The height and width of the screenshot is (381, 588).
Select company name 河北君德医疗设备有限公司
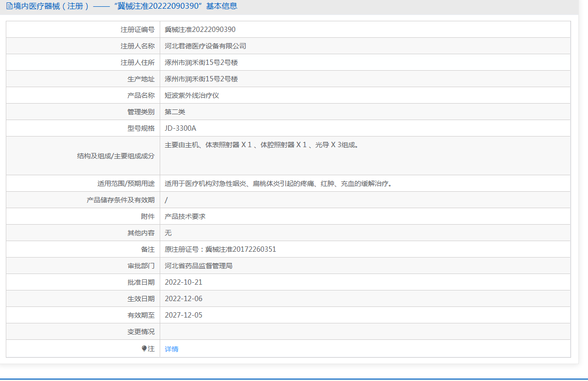pos(206,46)
